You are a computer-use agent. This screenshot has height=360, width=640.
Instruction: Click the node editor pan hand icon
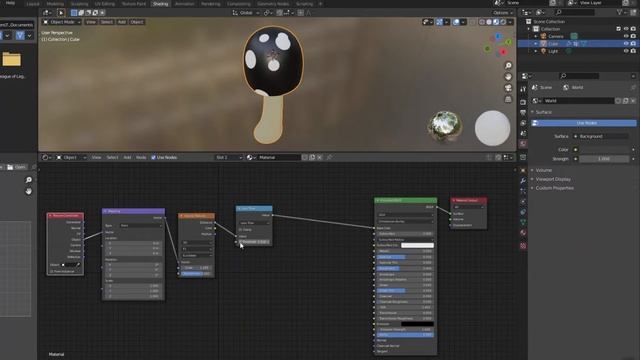click(x=29, y=191)
